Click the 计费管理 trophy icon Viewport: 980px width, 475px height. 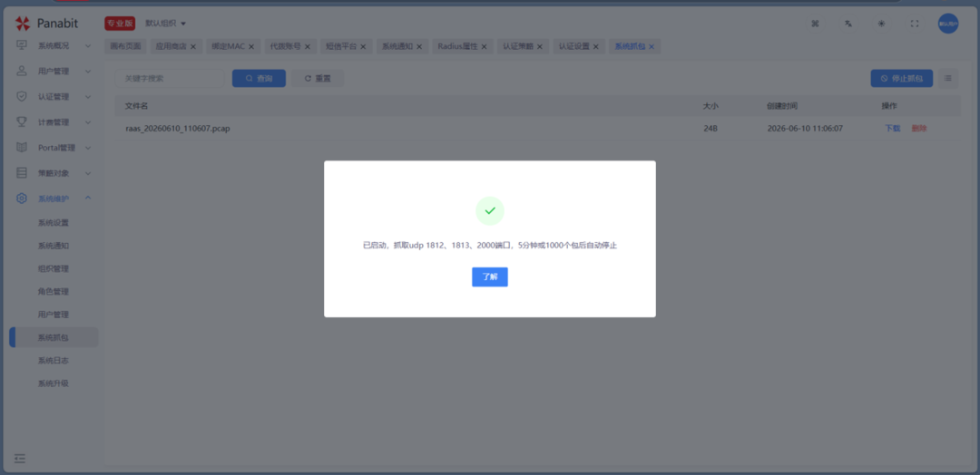(x=22, y=122)
